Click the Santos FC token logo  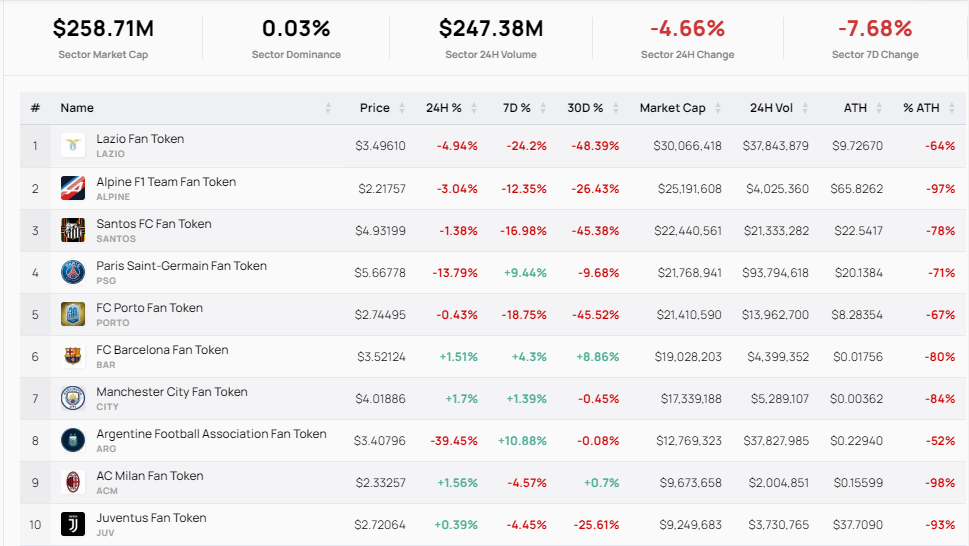pos(73,230)
